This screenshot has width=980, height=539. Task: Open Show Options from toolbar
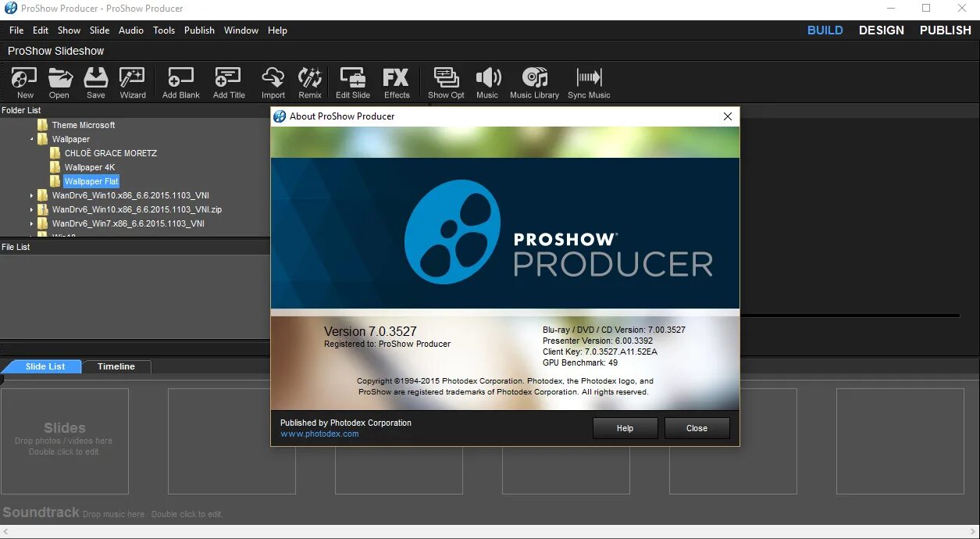click(446, 83)
